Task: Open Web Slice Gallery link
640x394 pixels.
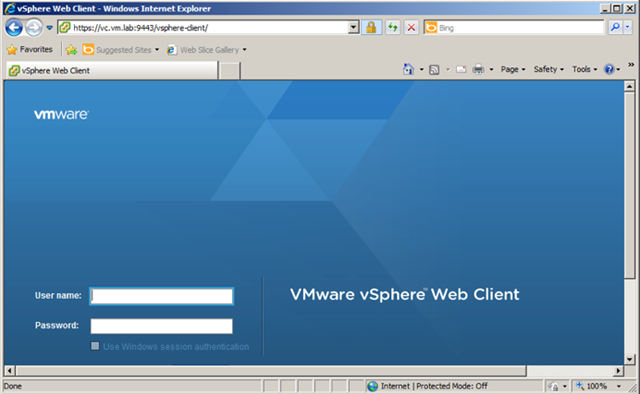Action: [209, 50]
